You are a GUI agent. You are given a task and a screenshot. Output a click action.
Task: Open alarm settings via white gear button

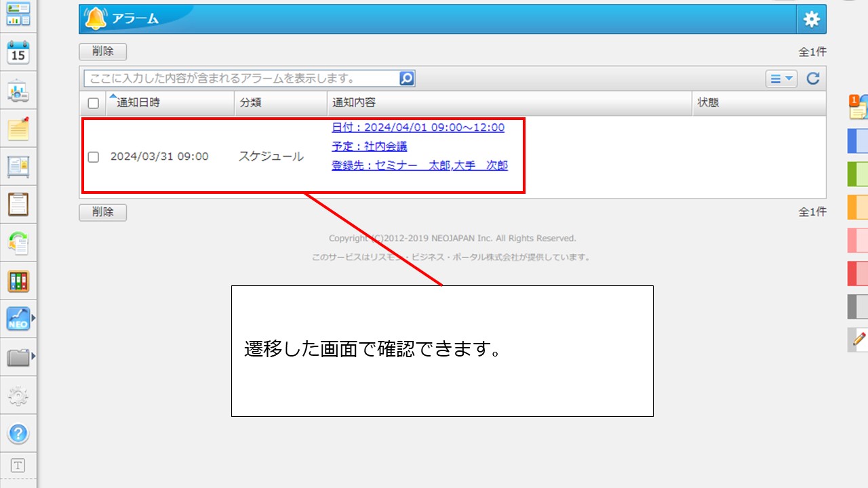pos(812,19)
